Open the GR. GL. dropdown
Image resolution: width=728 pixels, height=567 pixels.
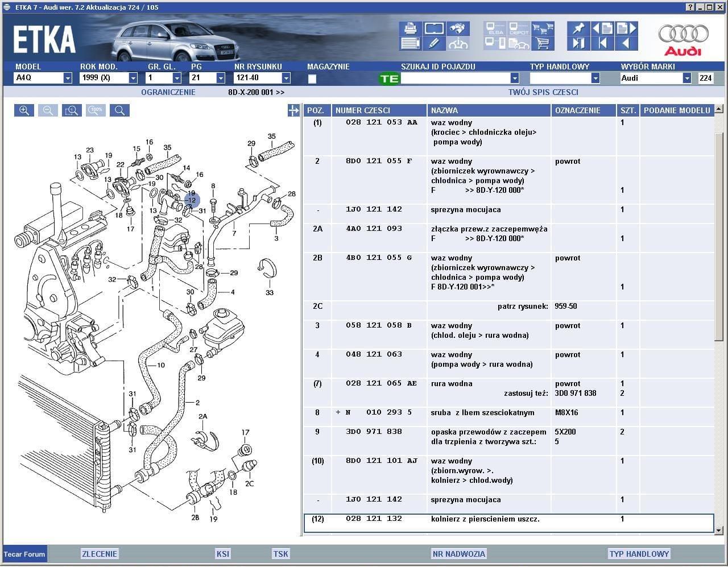[x=177, y=78]
